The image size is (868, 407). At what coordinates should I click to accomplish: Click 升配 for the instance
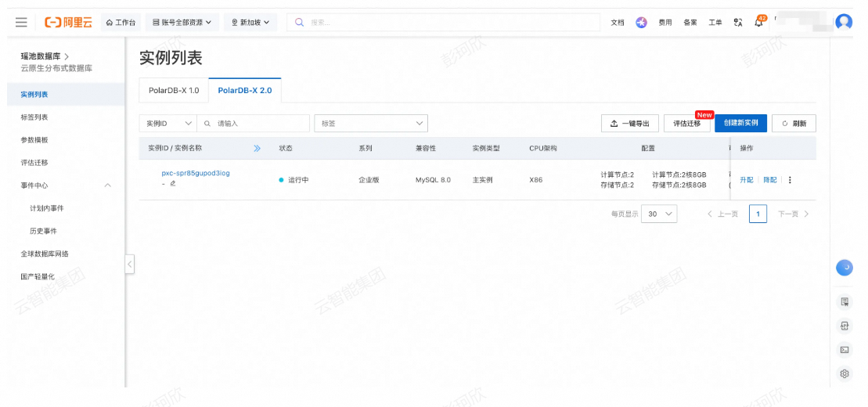point(746,180)
